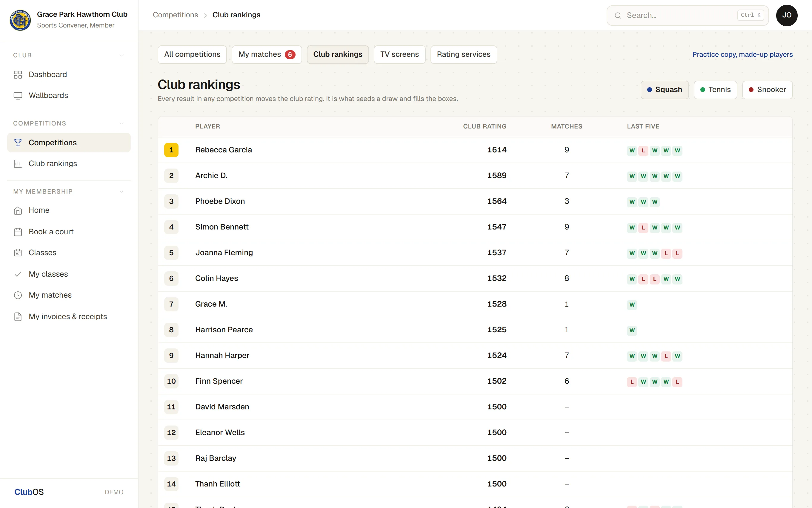Screen dimensions: 812x508
Task: Open the Rating services tab
Action: tap(463, 54)
